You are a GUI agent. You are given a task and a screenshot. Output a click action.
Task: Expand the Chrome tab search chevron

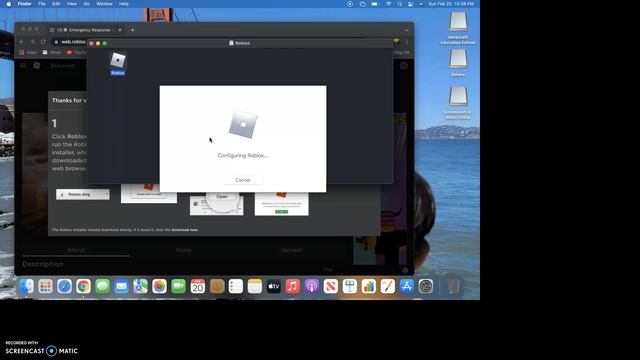point(407,30)
